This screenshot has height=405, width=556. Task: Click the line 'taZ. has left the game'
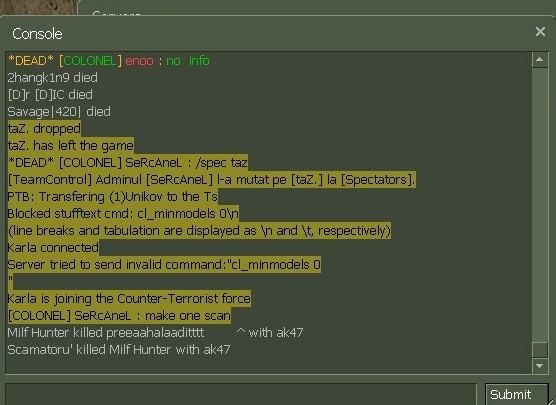[71, 145]
